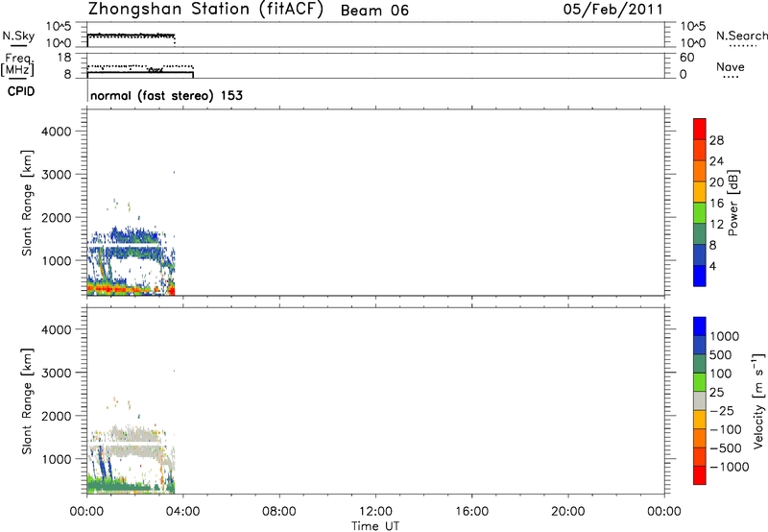Image resolution: width=768 pixels, height=532 pixels.
Task: Click the velocity panel Slant Range [km] label
Action: tap(27, 401)
